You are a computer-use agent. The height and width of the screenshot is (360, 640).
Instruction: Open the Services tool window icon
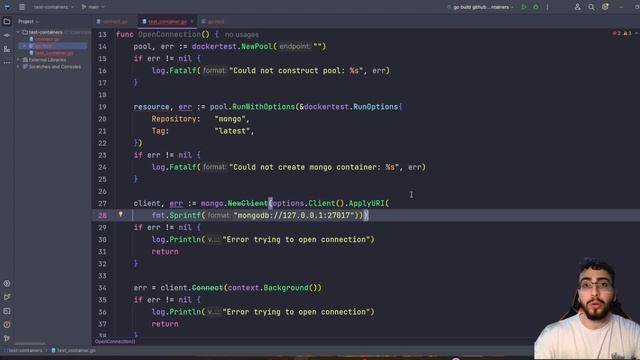tap(7, 283)
